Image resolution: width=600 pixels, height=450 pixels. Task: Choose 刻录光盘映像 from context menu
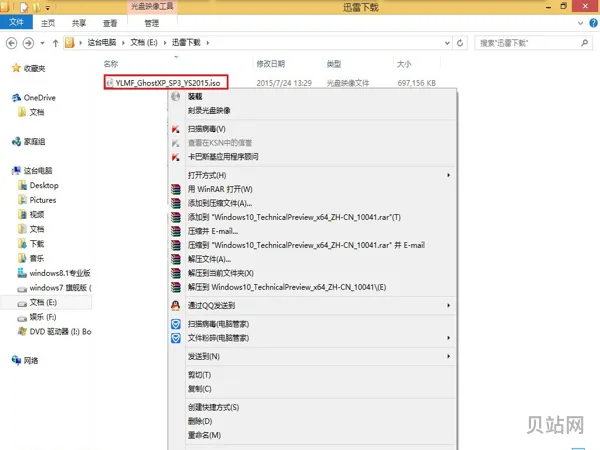point(209,111)
